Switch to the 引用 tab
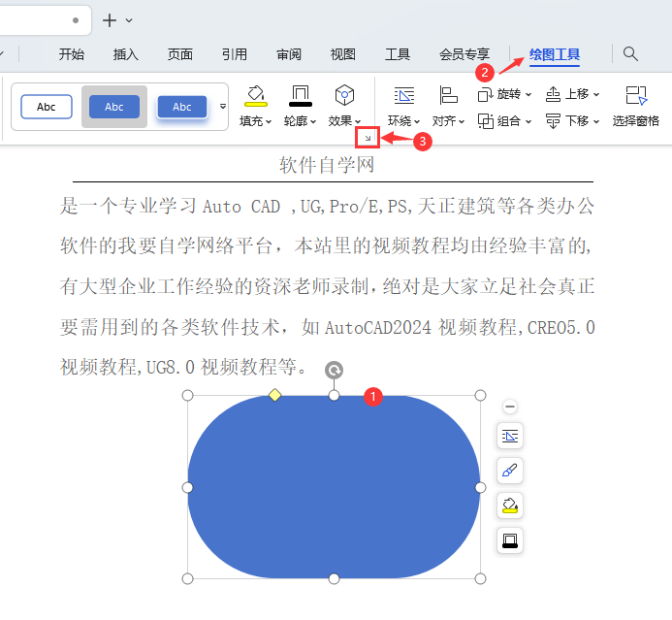 coord(235,54)
